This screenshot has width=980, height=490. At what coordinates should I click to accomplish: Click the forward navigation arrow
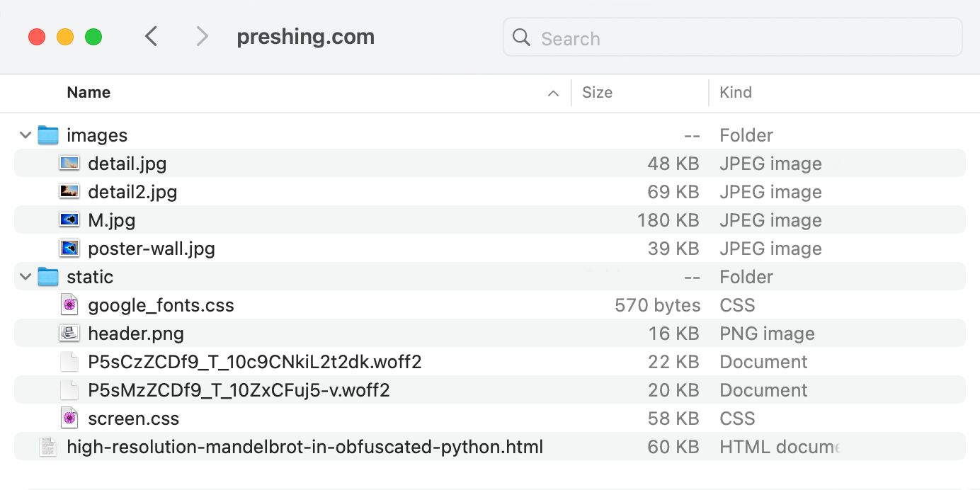[203, 36]
